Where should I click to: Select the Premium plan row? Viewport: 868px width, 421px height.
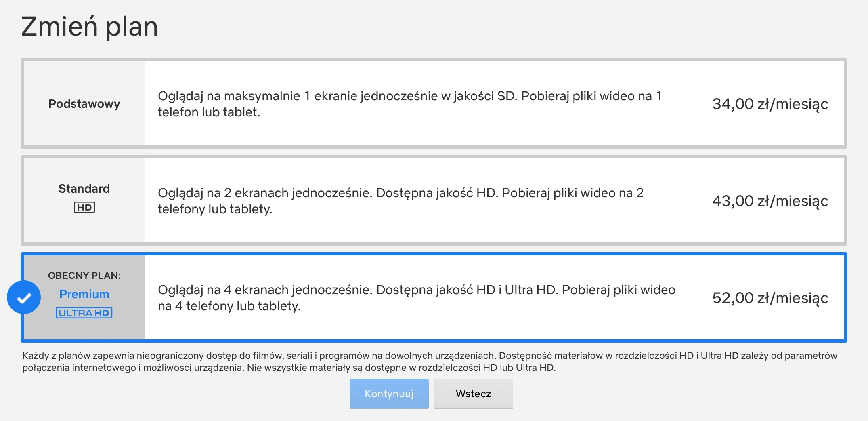coord(434,297)
